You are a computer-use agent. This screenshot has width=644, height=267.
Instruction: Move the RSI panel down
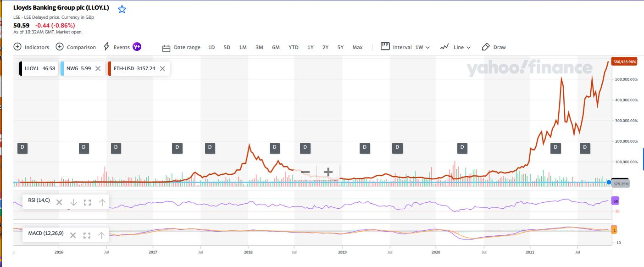73,202
